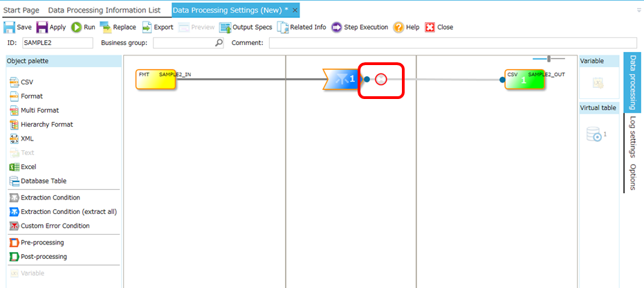This screenshot has height=288, width=644.
Task: Switch to the Start Page tab
Action: coord(21,10)
